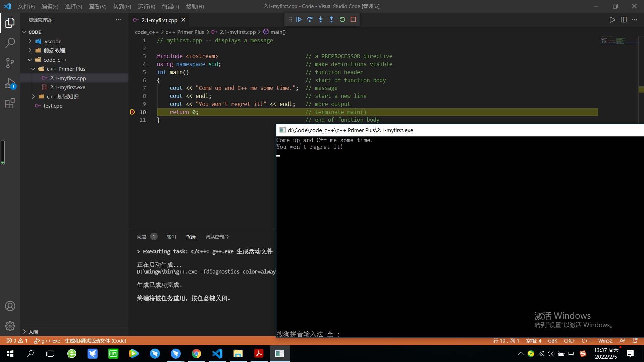The height and width of the screenshot is (362, 644).
Task: Open Explorer views and more actions menu
Action: tap(118, 20)
